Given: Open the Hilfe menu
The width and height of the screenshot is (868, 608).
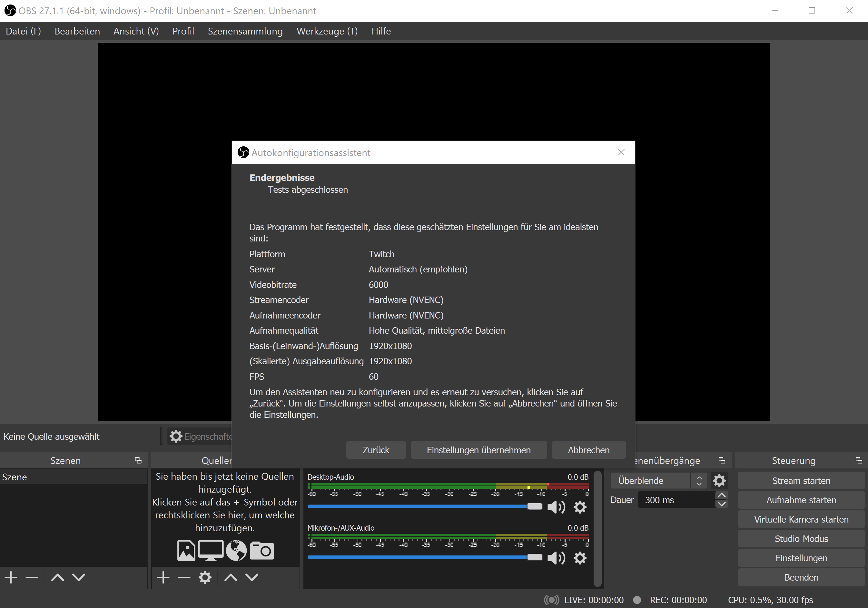Looking at the screenshot, I should (381, 31).
